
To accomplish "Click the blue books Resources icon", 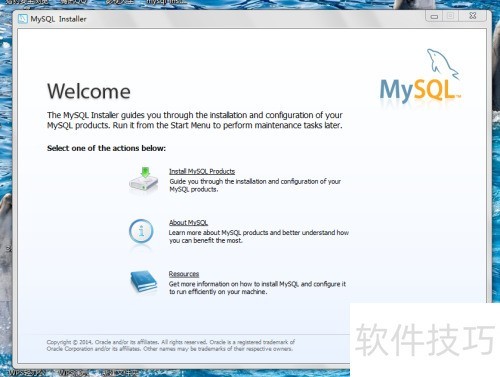I will click(144, 282).
